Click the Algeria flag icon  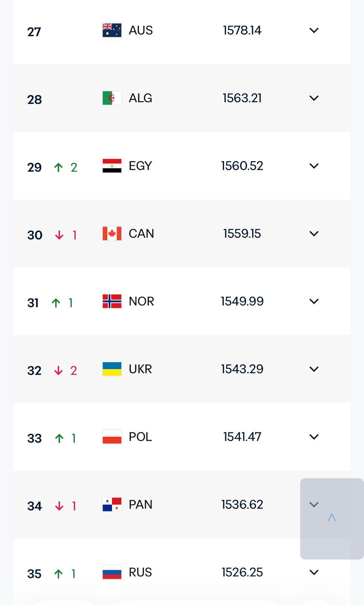[112, 98]
